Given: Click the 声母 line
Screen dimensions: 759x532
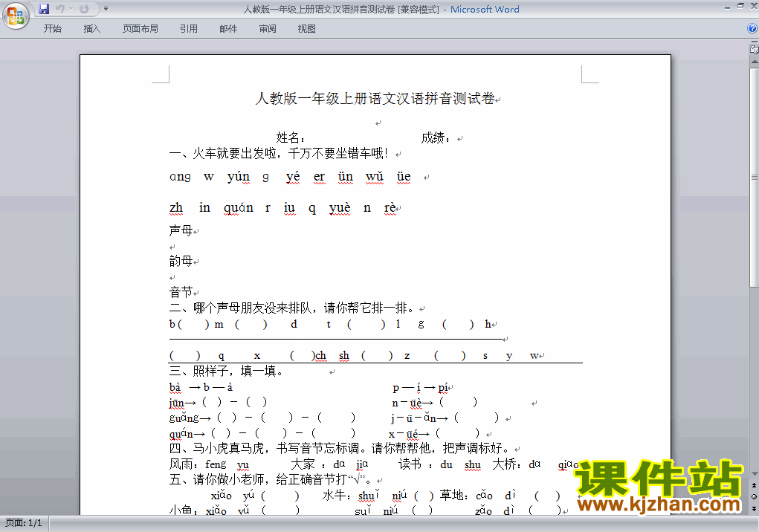Looking at the screenshot, I should pos(181,230).
